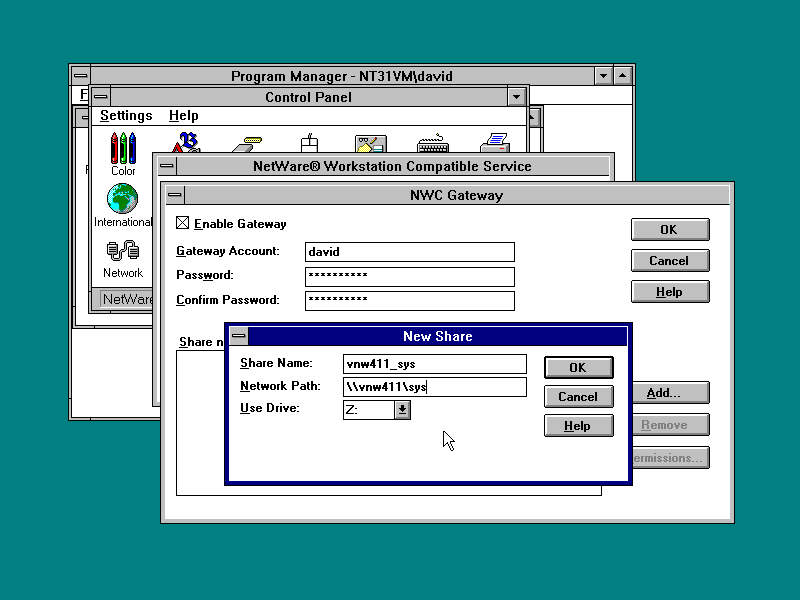
Task: Select the Fonts icon in Control Panel
Action: tap(186, 142)
